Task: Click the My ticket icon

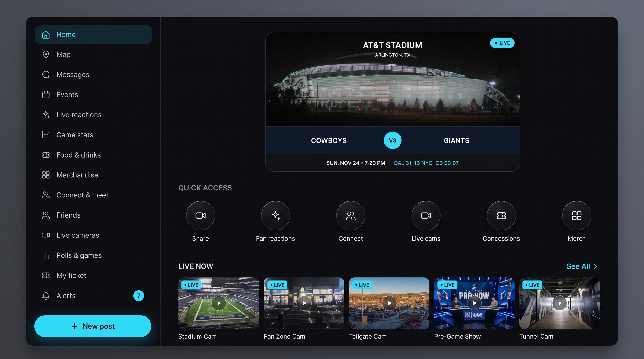Action: click(46, 275)
